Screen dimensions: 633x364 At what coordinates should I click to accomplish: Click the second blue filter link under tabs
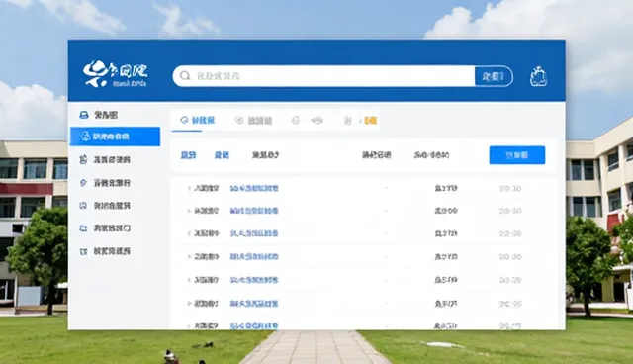(222, 155)
